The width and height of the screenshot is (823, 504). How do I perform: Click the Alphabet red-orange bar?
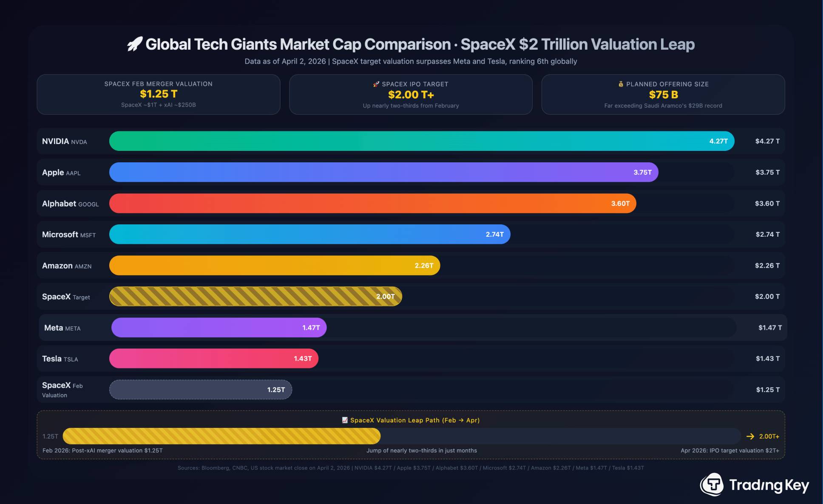pos(372,204)
